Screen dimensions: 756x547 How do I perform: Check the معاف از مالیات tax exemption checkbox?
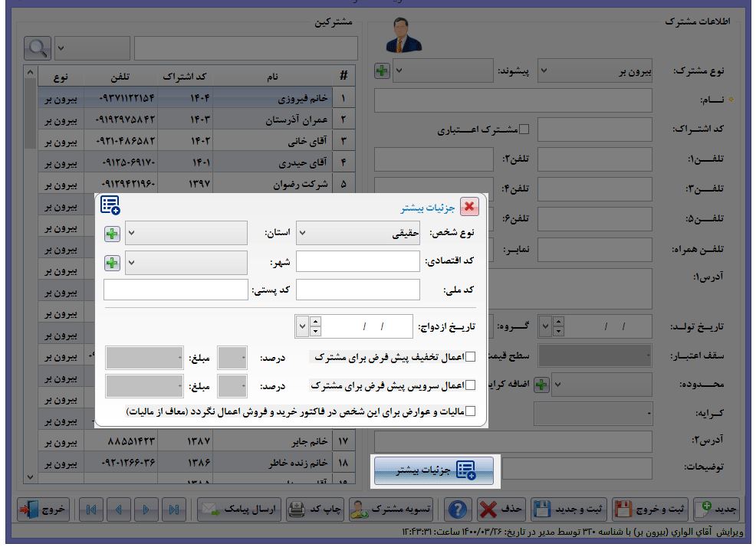(471, 411)
